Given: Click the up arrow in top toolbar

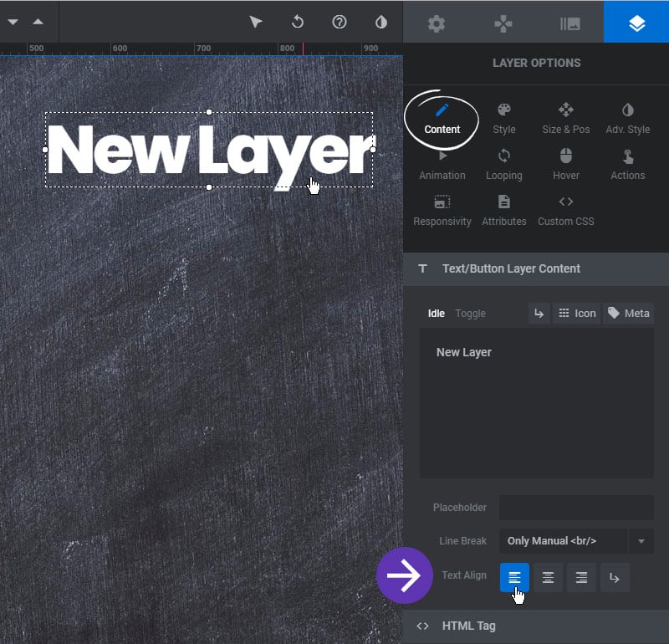Looking at the screenshot, I should coord(38,22).
